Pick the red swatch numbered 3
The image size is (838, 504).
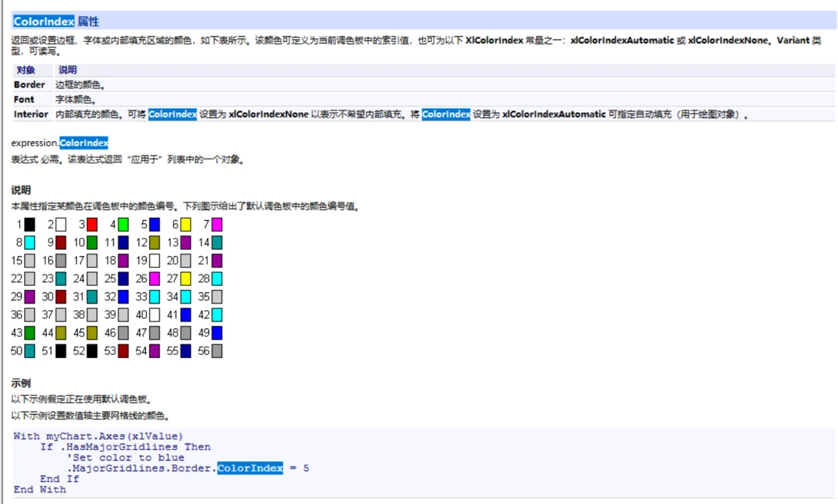point(92,224)
